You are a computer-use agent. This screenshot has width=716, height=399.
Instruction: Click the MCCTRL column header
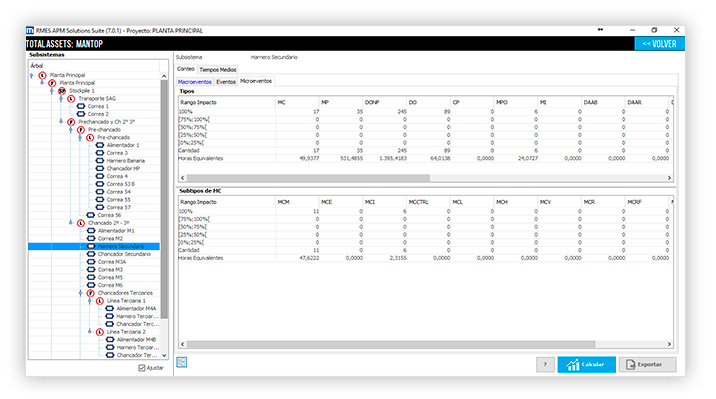pos(427,202)
